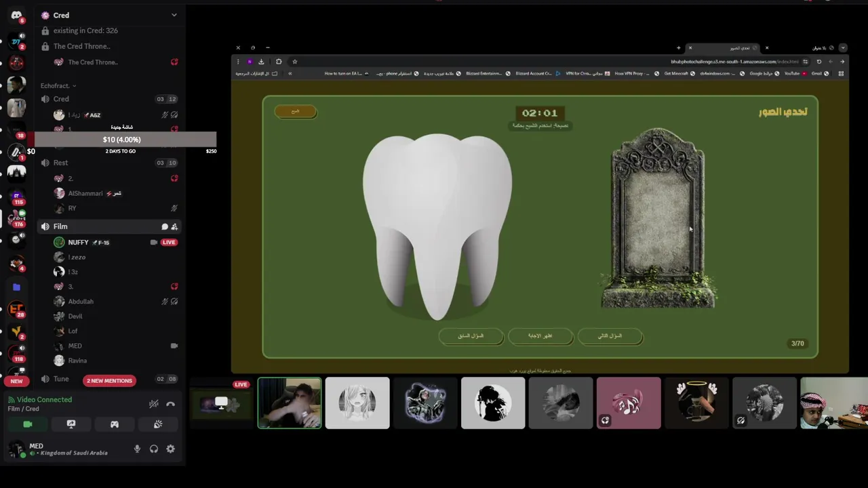Click the $10 (4.00%) donation progress bar

click(x=122, y=140)
